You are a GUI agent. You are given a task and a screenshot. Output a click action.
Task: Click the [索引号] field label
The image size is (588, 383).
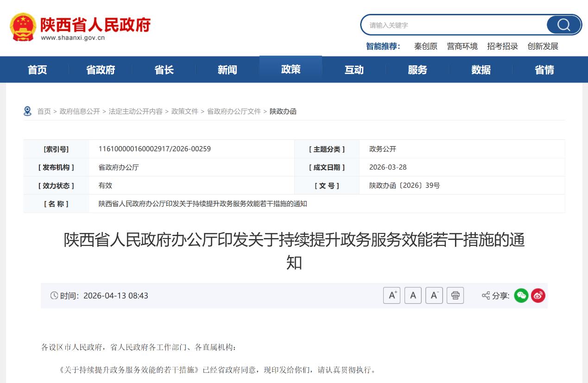56,149
